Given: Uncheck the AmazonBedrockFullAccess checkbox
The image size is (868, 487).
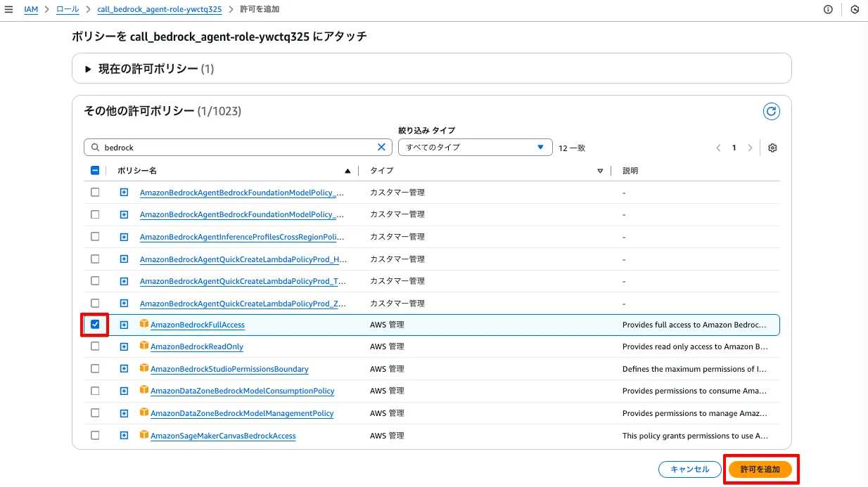Looking at the screenshot, I should [95, 325].
